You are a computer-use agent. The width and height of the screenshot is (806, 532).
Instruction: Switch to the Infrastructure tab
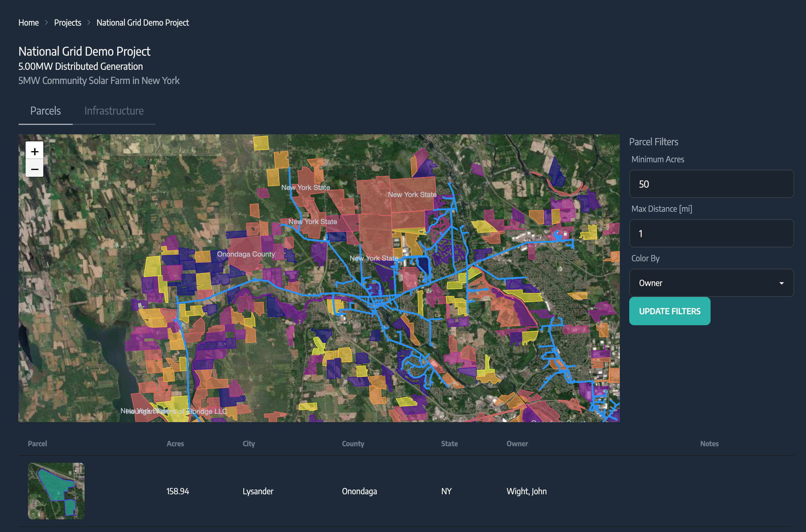tap(114, 110)
